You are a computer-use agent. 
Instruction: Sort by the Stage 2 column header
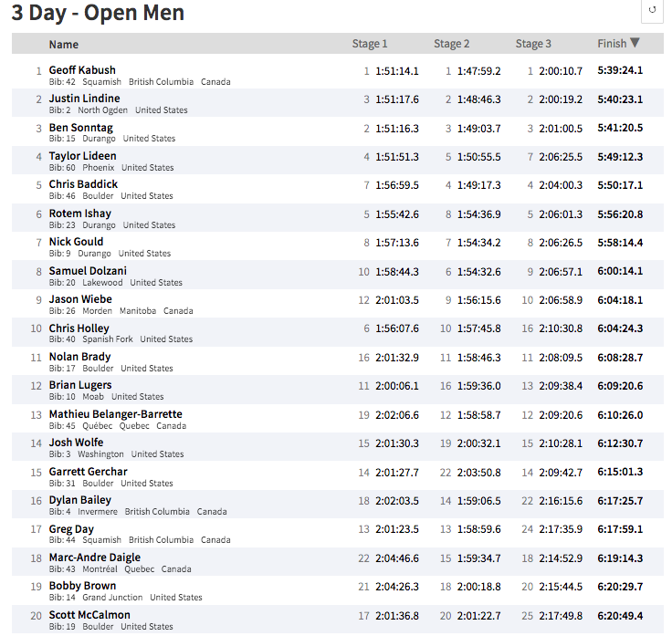point(452,44)
